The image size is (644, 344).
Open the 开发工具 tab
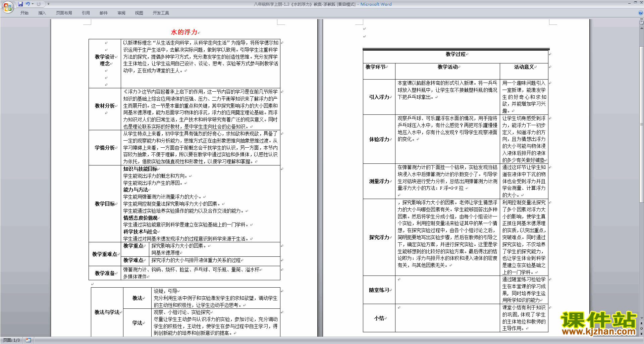pos(161,13)
